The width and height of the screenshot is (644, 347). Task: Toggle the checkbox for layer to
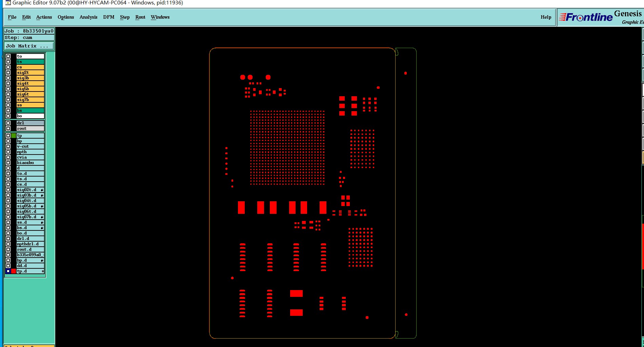tap(8, 56)
